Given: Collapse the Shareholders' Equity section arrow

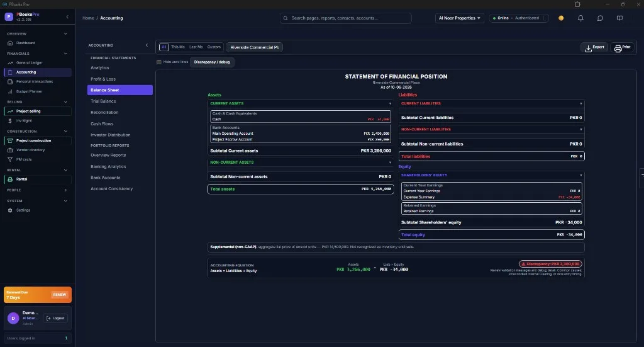Looking at the screenshot, I should (x=580, y=175).
